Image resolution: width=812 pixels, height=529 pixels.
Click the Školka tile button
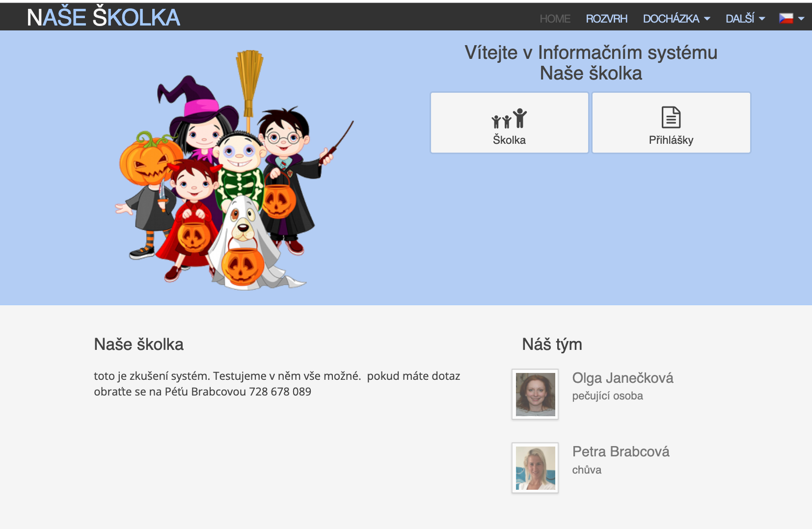[x=510, y=123]
